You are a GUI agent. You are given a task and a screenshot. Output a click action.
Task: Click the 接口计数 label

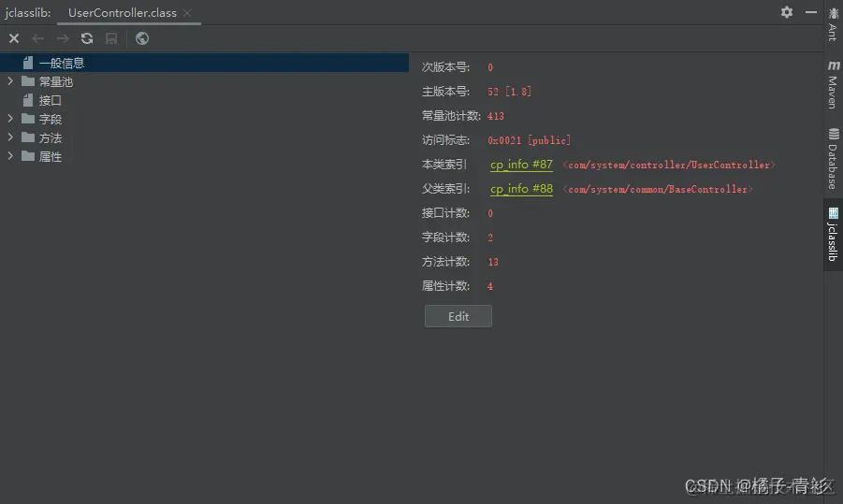click(x=445, y=213)
